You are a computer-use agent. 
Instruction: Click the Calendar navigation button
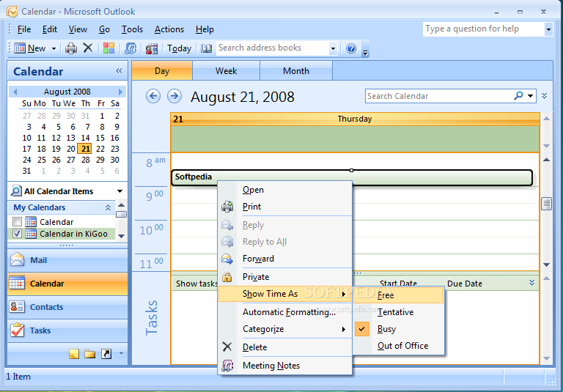pos(67,284)
